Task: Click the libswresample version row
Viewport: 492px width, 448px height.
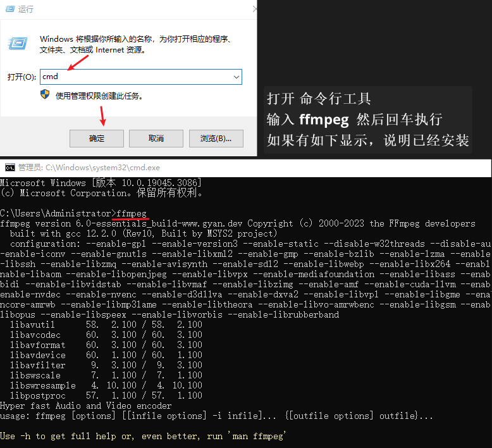Action: coord(106,385)
